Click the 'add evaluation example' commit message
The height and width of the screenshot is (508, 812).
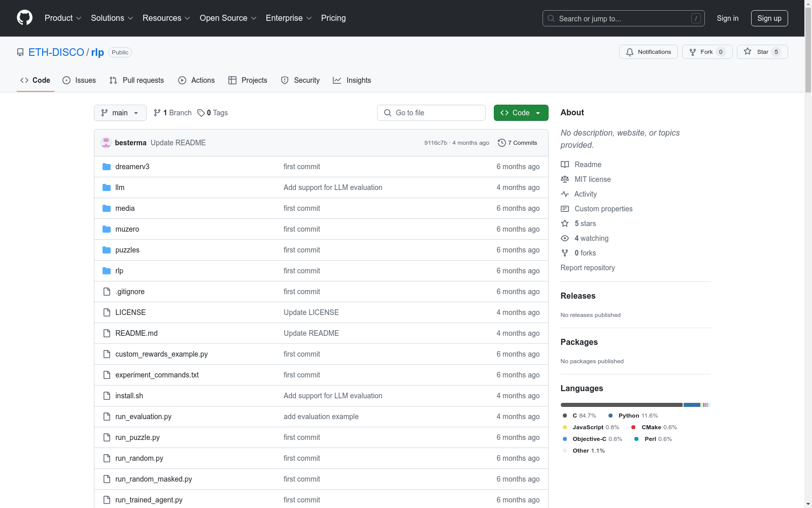321,417
